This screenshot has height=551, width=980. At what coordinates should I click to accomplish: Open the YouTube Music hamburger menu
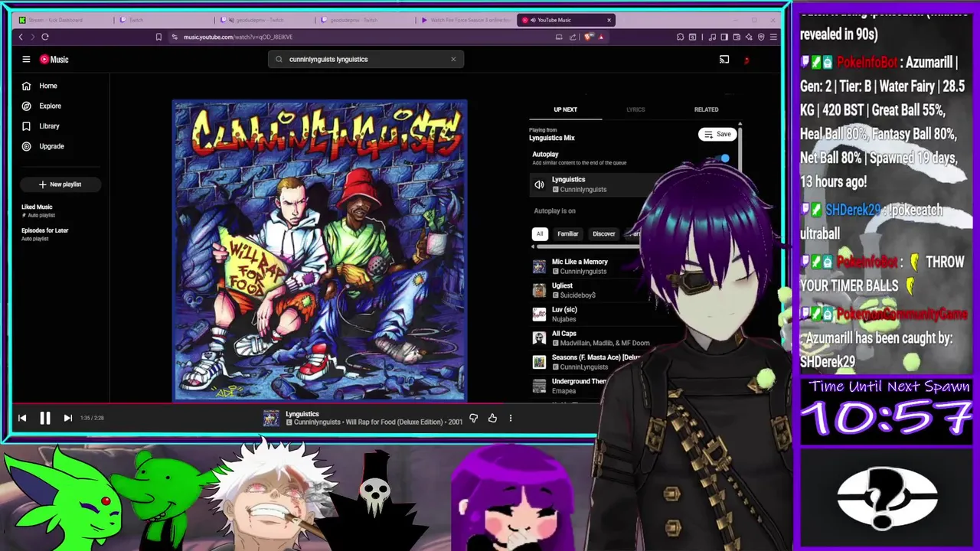[26, 59]
